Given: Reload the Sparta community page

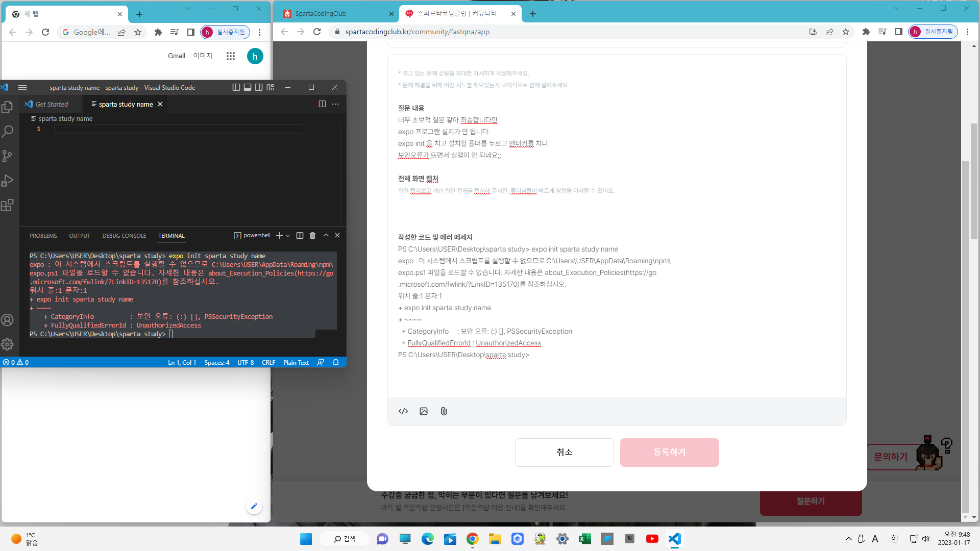Looking at the screenshot, I should (x=317, y=32).
